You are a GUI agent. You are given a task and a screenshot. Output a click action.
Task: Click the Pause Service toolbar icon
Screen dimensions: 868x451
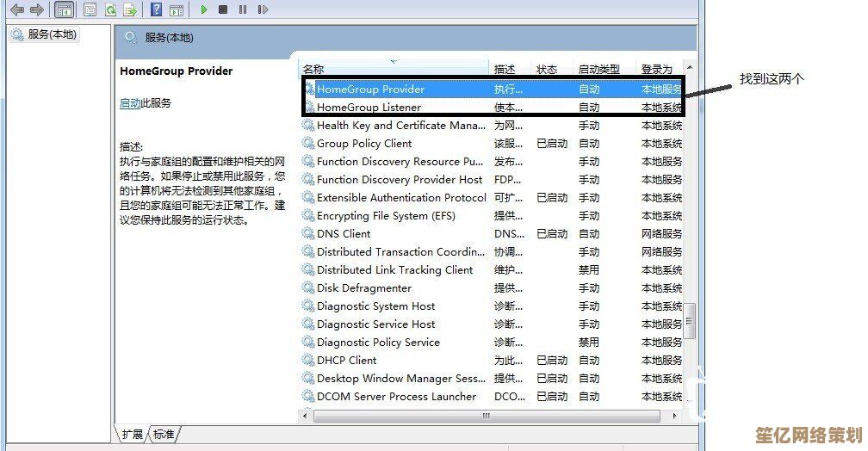click(243, 9)
